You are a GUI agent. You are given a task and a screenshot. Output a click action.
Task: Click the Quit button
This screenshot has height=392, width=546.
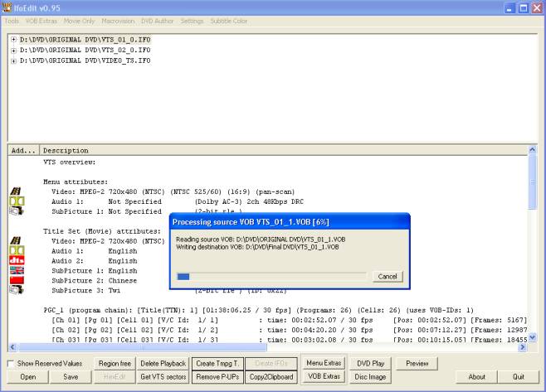pyautogui.click(x=519, y=377)
